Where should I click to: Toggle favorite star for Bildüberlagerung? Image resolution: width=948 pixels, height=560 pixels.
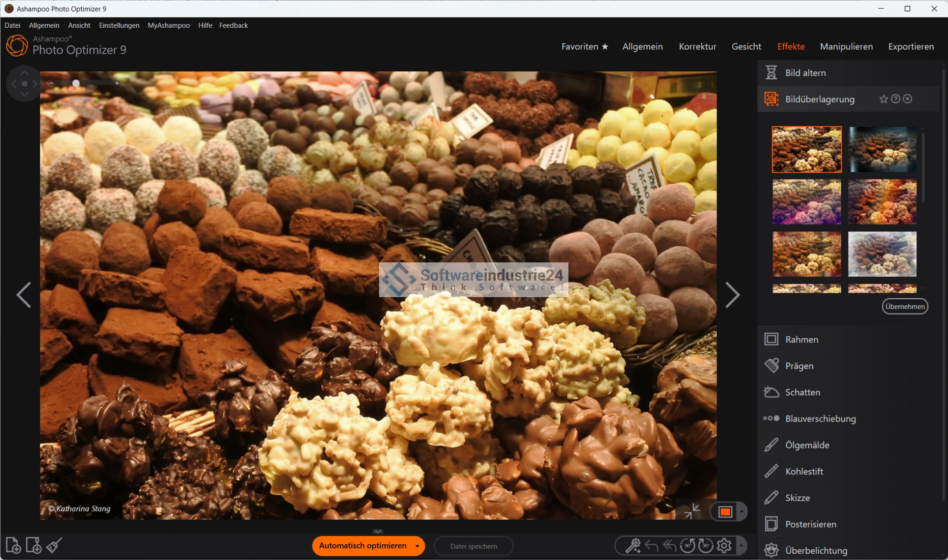click(x=884, y=99)
